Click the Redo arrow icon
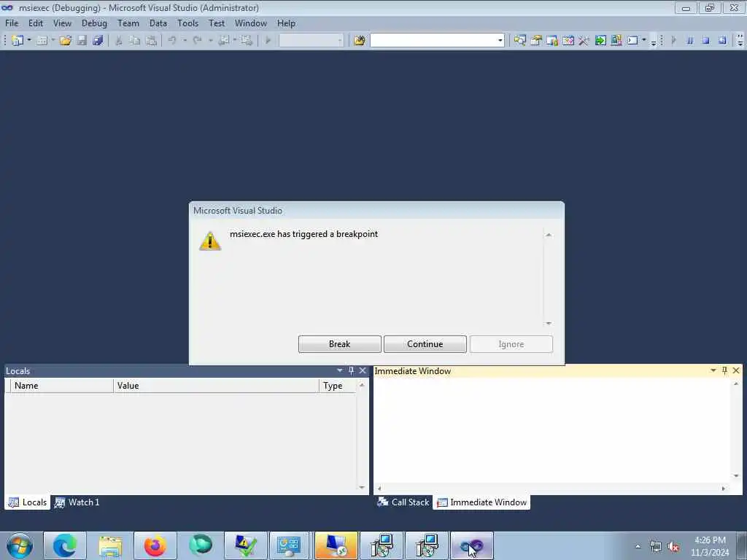Image resolution: width=747 pixels, height=560 pixels. tap(197, 41)
